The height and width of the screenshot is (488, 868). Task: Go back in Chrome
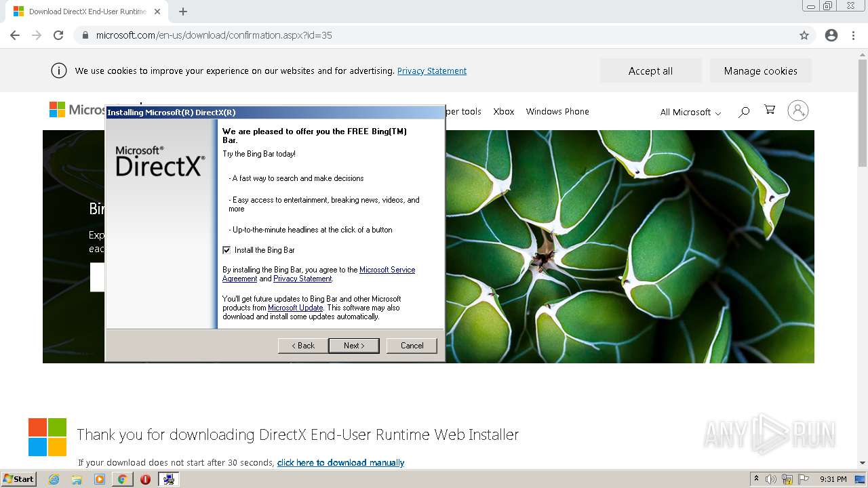pyautogui.click(x=15, y=35)
